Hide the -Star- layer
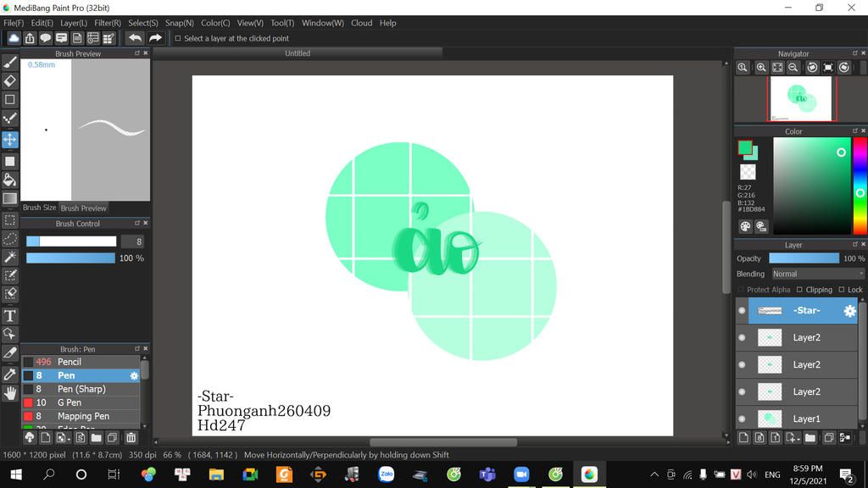Screen dimensions: 868x488 coord(742,311)
